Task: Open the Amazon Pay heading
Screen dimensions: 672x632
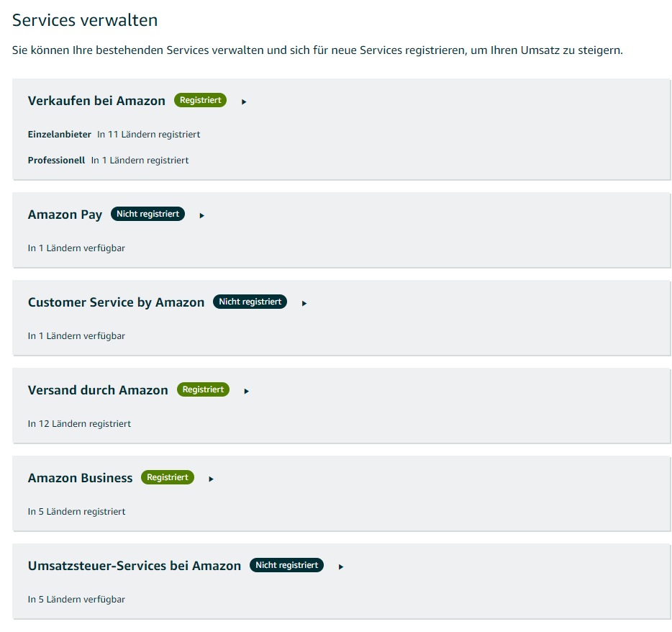Action: pyautogui.click(x=65, y=215)
